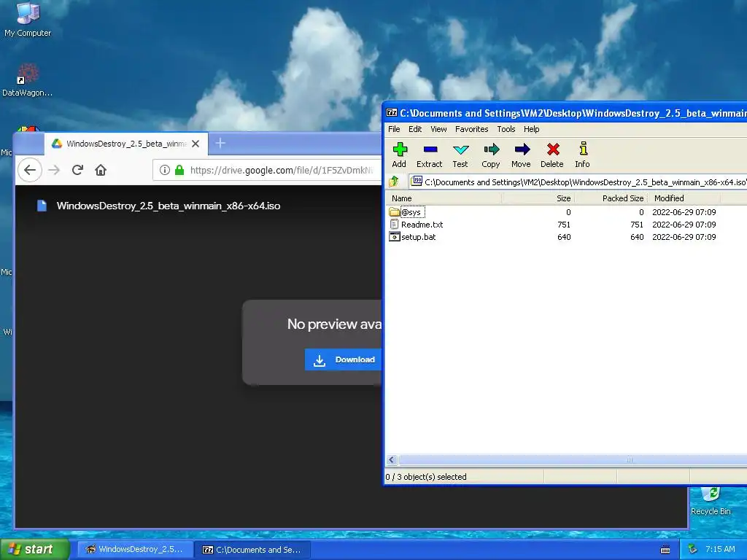Open the Windows Start menu
This screenshot has height=560, width=747.
pyautogui.click(x=34, y=549)
